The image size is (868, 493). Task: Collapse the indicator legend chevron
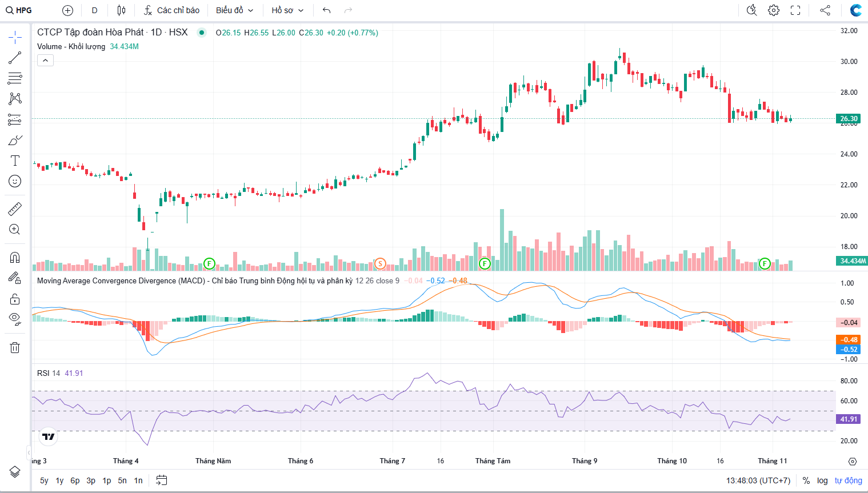pos(45,60)
